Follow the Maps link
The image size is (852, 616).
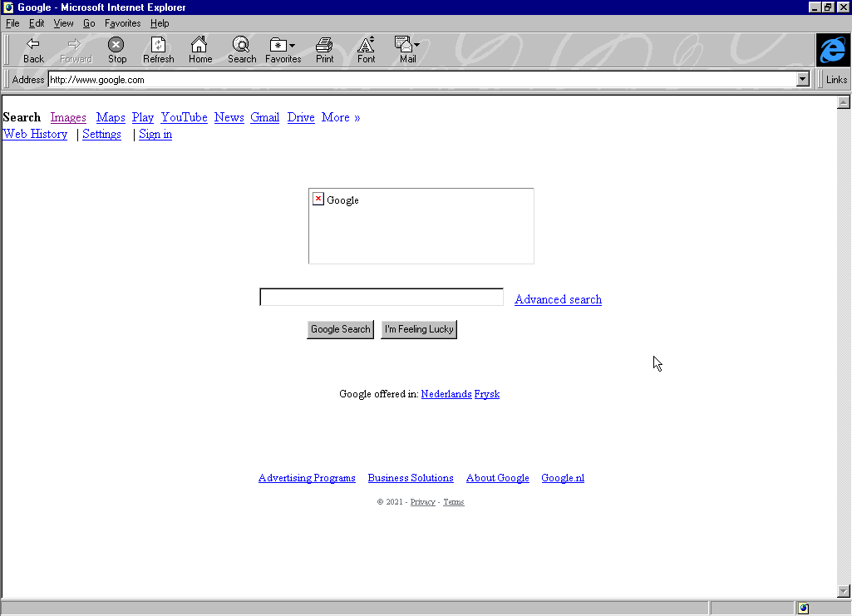111,117
